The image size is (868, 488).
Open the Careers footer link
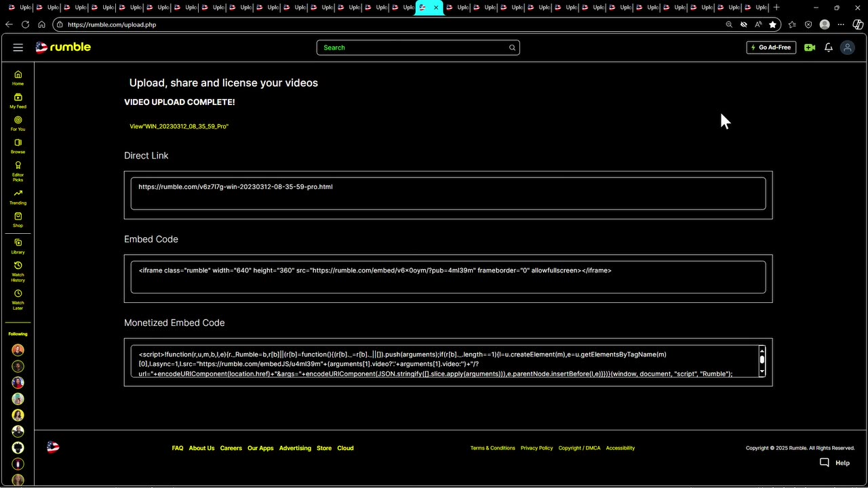coord(231,448)
